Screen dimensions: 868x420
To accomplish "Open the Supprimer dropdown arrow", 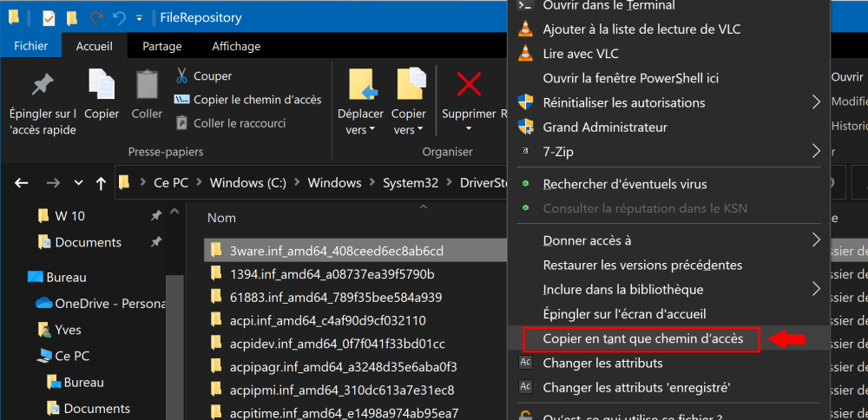I will 469,129.
